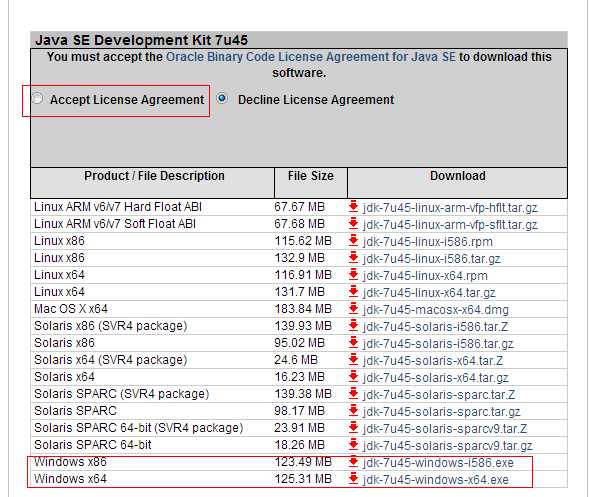Download jdk-7u45-solaris-sparc.tar.Z
Screen dimensions: 589x497
[439, 395]
